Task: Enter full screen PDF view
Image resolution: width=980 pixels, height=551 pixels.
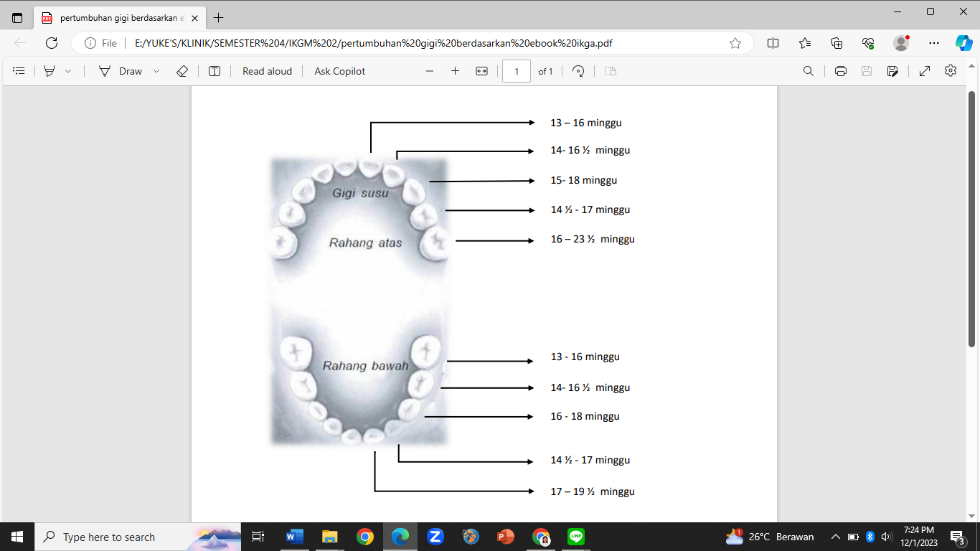Action: coord(925,71)
